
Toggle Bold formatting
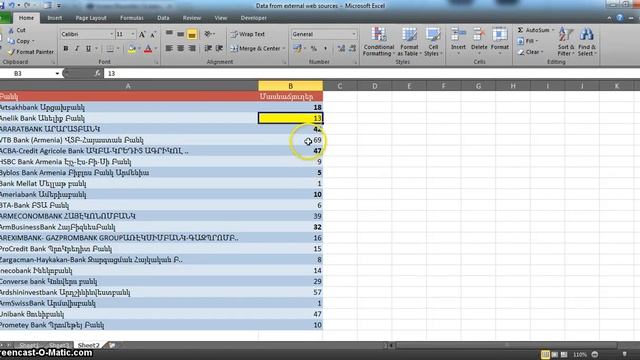[66, 49]
